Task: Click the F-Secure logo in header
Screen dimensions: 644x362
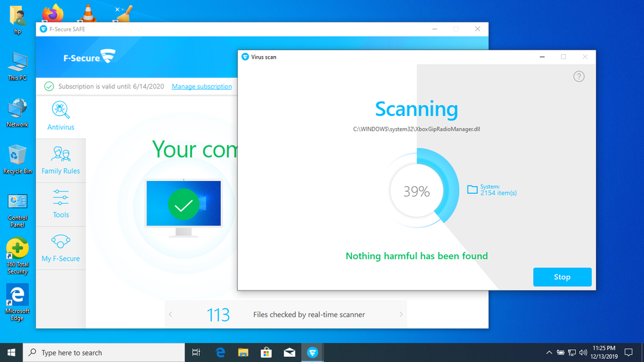Action: [x=89, y=57]
